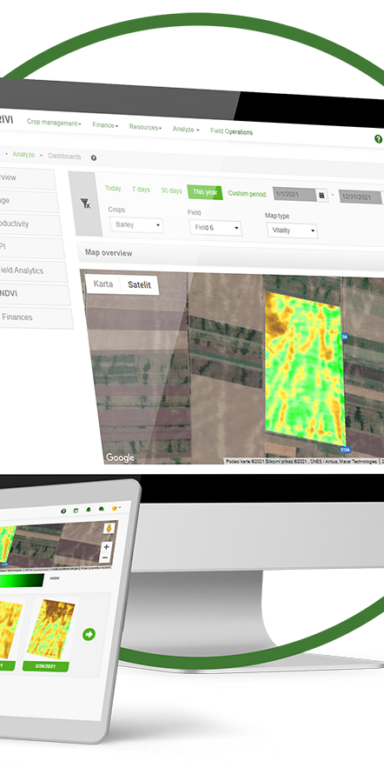Viewport: 384px width, 768px height.
Task: Open the Field dropdown showing Field 6
Action: [x=216, y=228]
